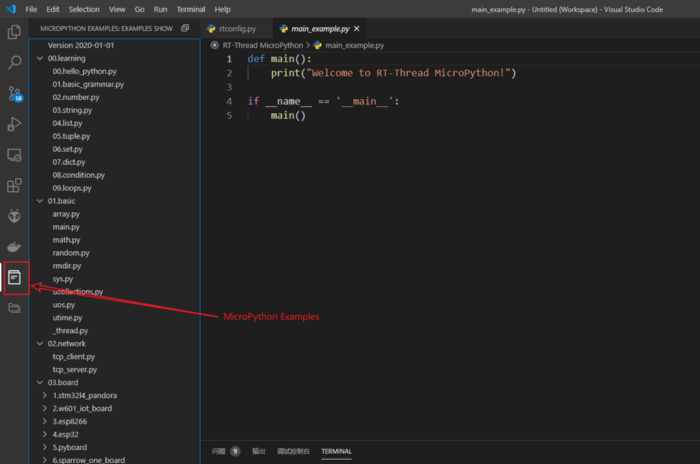Click the VS Code logo icon
The height and width of the screenshot is (464, 700).
click(x=11, y=9)
